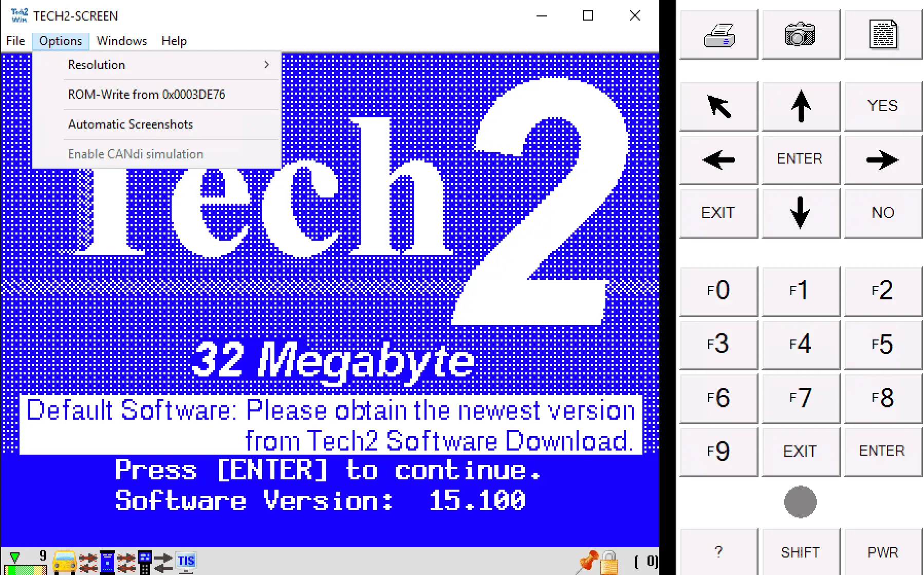Click the F2 function key
The image size is (924, 575).
[x=883, y=291]
